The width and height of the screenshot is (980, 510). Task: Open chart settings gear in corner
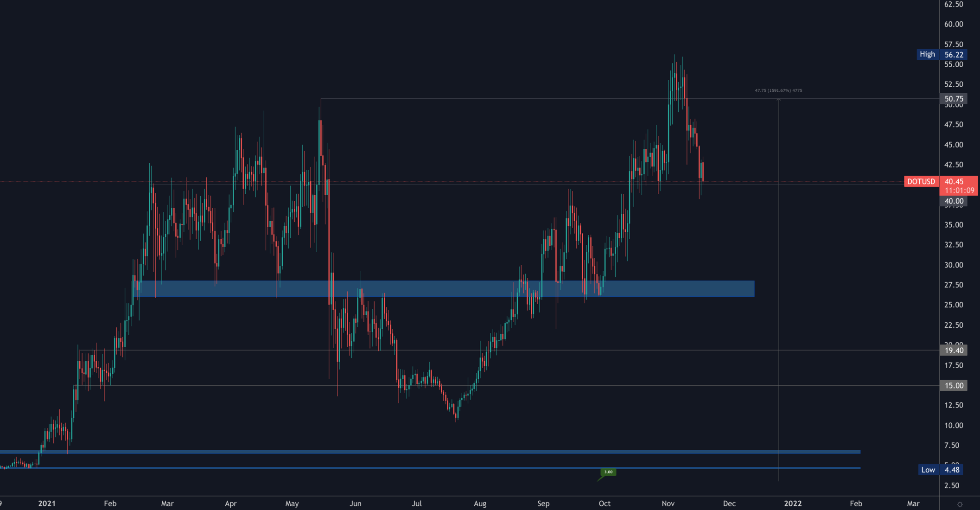coord(960,504)
